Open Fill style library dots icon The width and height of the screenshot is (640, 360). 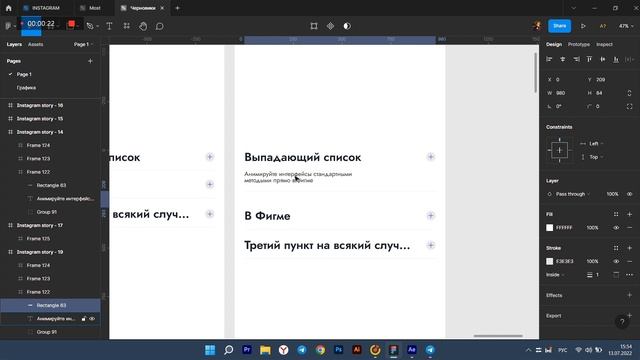click(x=616, y=214)
